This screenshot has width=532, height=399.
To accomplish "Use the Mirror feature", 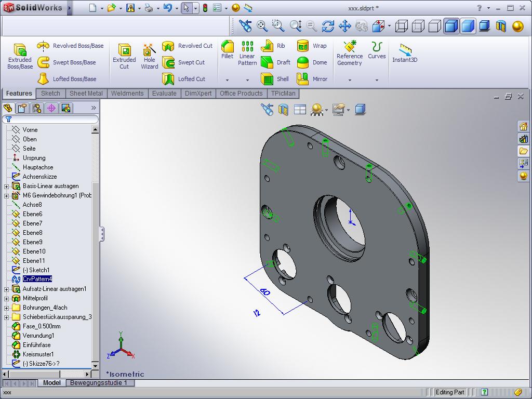I will [x=312, y=79].
